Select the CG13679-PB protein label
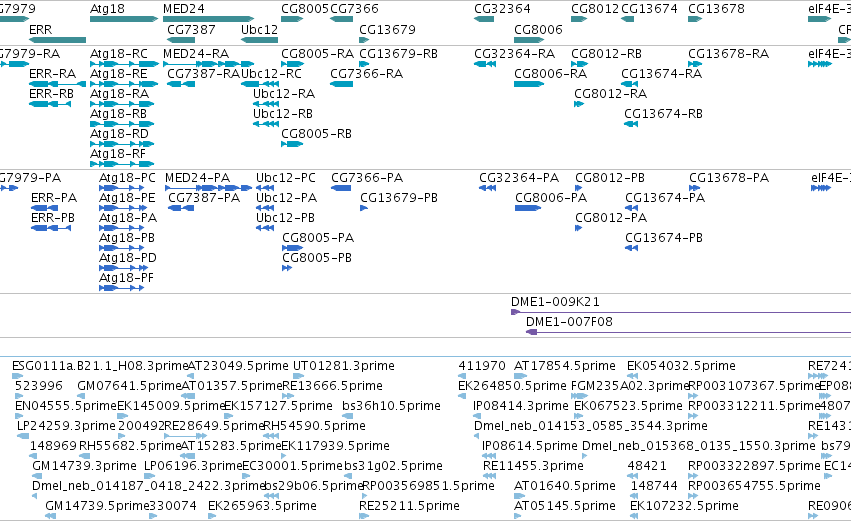Image resolution: width=851 pixels, height=521 pixels. tap(399, 198)
